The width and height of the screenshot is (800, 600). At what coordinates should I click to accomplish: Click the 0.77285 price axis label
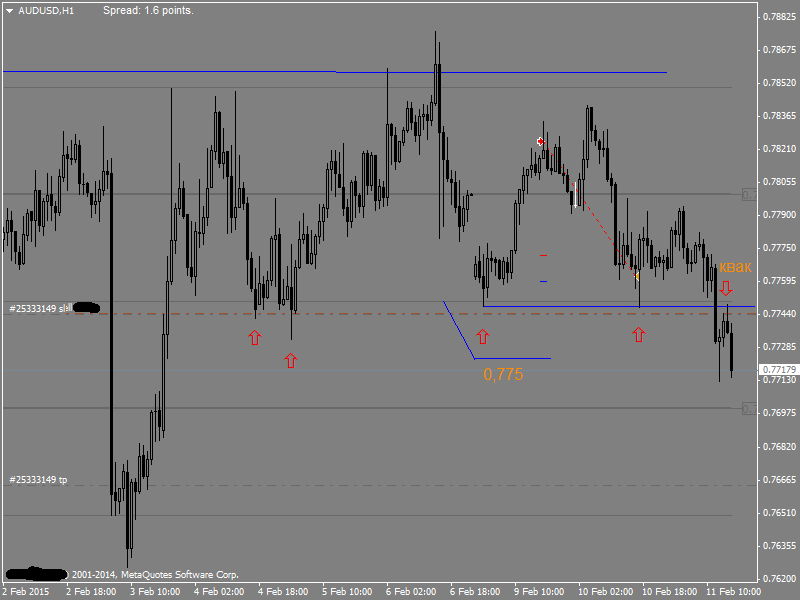[x=779, y=347]
